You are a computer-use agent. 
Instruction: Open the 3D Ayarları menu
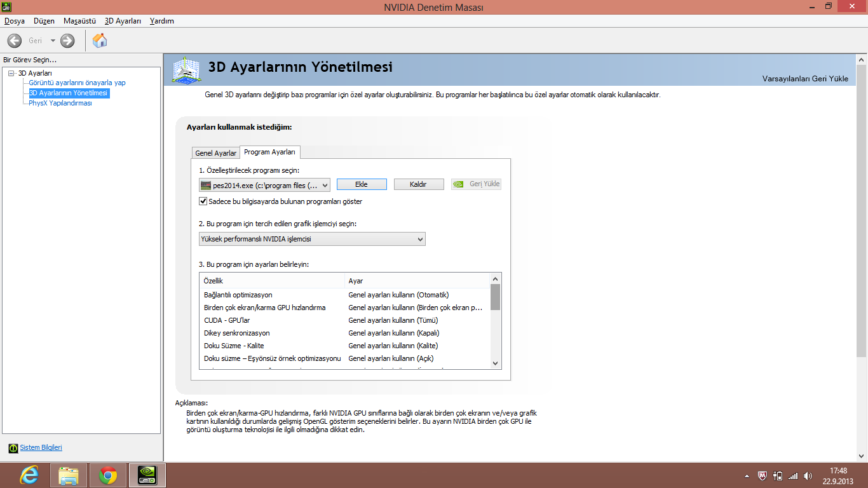[123, 21]
